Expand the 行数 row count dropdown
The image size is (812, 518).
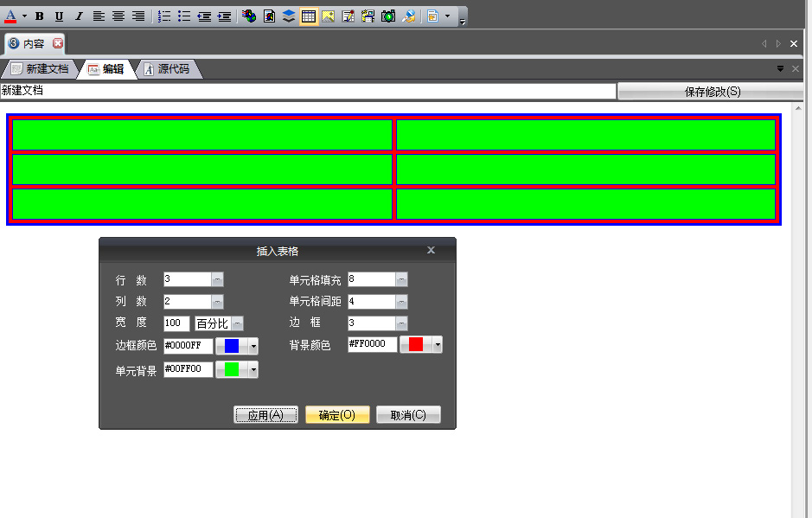tap(217, 279)
